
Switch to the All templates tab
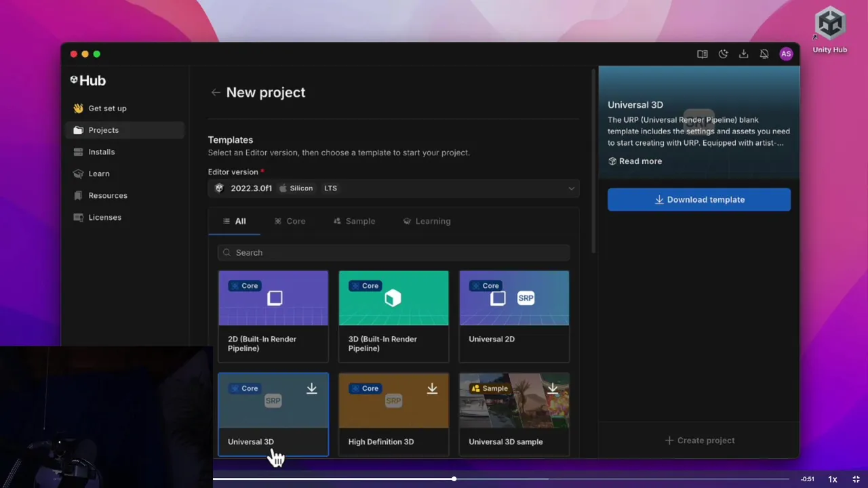pos(234,221)
